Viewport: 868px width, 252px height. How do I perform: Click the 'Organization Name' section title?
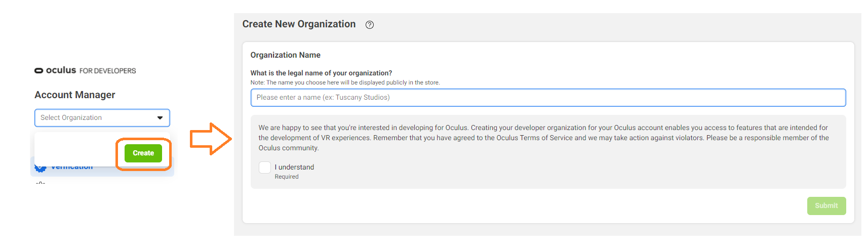pos(285,55)
